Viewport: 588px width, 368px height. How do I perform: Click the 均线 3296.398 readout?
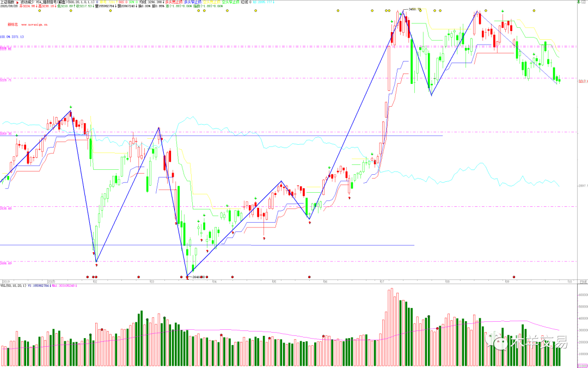click(151, 2)
